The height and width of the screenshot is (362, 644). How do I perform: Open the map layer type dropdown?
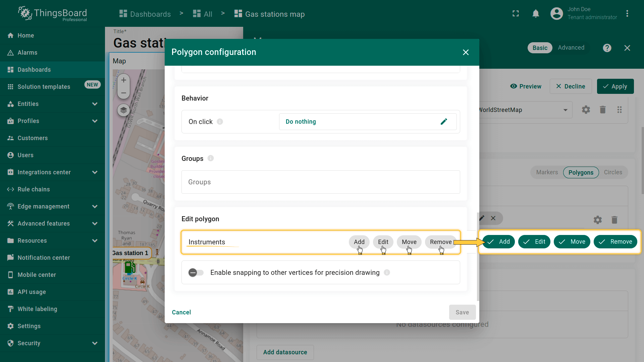565,110
